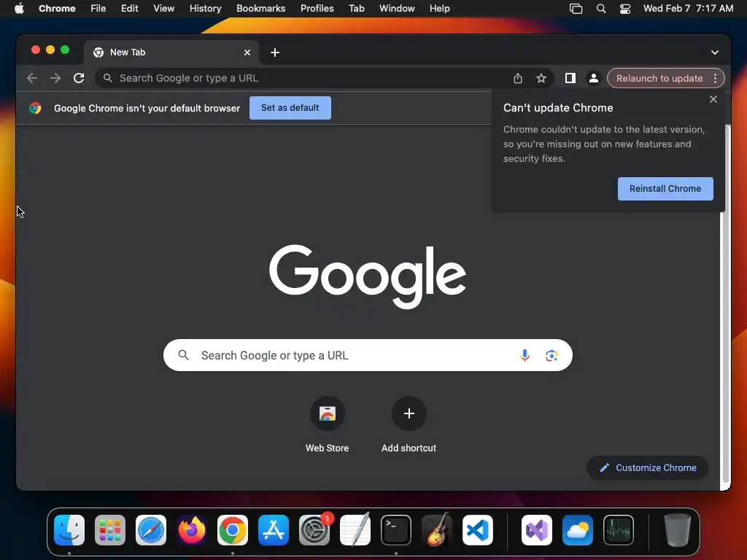Click Reinstall Chrome button
The width and height of the screenshot is (747, 560).
click(665, 189)
